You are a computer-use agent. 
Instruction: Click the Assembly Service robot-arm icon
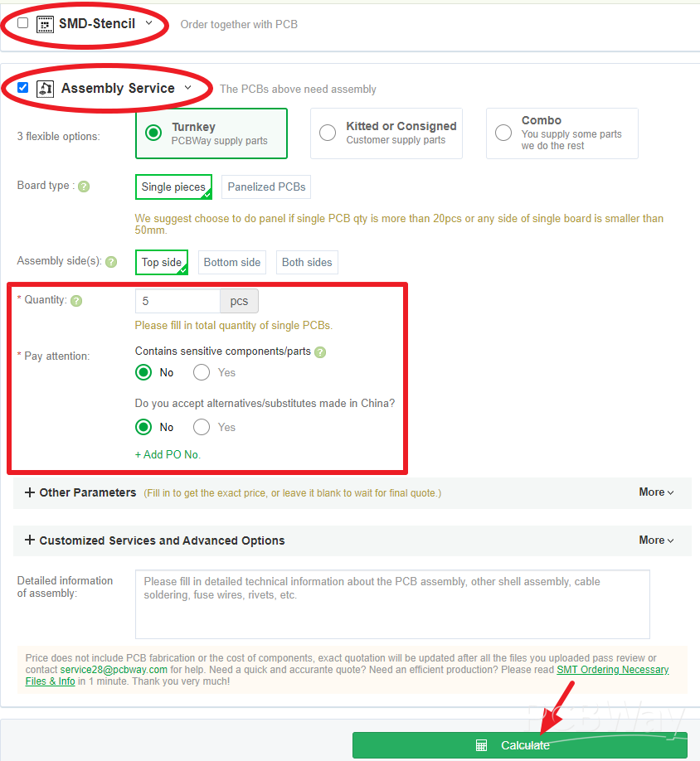coord(46,89)
